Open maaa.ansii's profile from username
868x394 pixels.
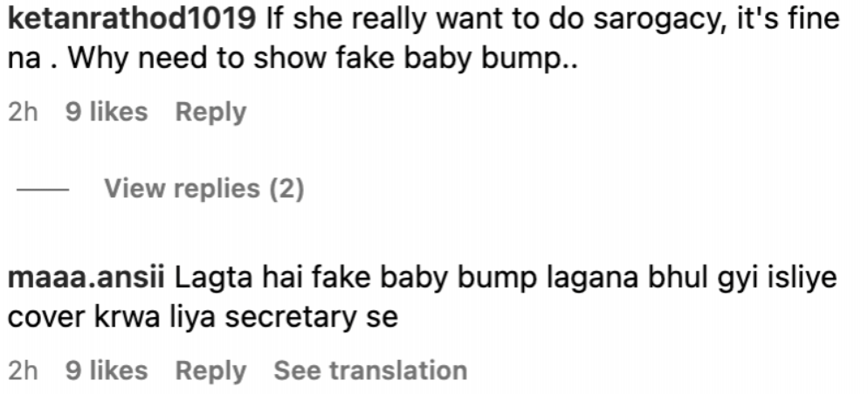(x=86, y=278)
